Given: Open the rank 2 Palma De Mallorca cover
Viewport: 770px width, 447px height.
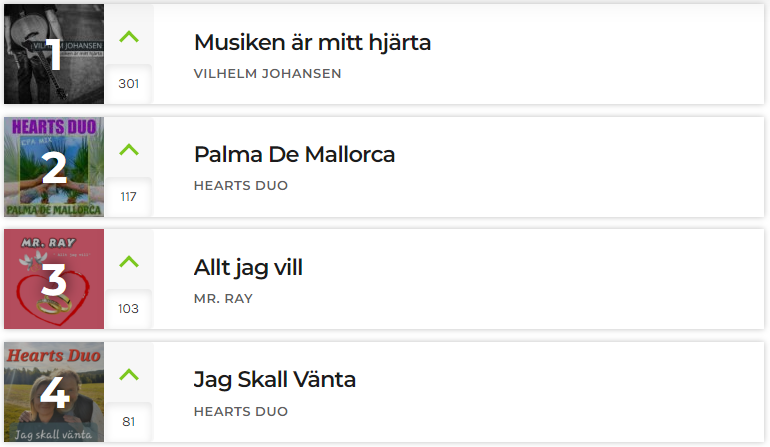Looking at the screenshot, I should pyautogui.click(x=54, y=167).
